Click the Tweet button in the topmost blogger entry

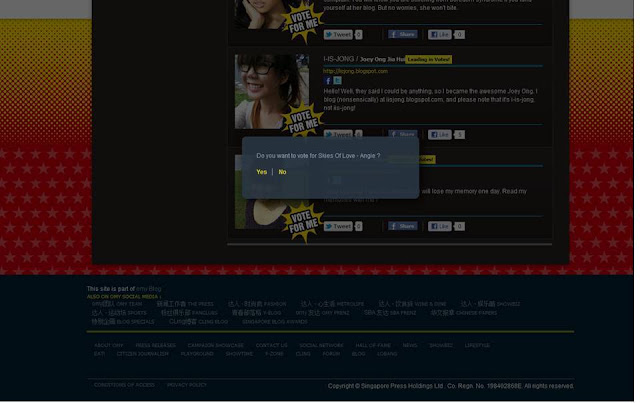pyautogui.click(x=338, y=35)
